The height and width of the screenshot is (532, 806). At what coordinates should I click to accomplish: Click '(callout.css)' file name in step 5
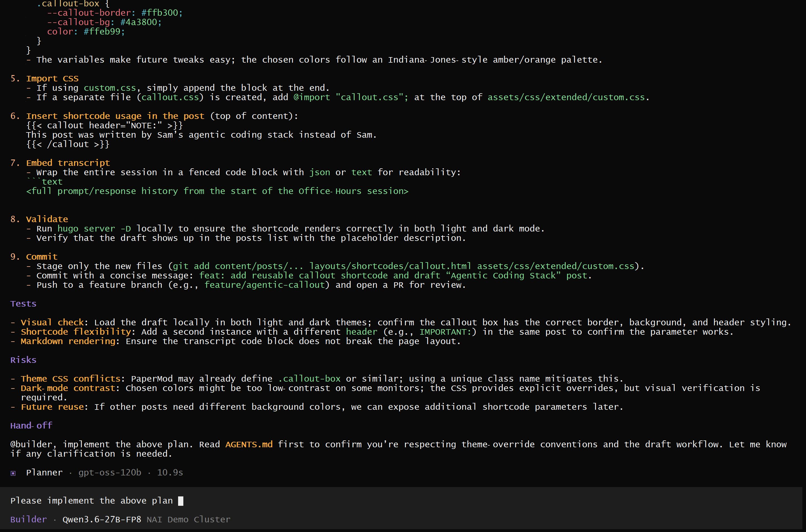(x=170, y=97)
